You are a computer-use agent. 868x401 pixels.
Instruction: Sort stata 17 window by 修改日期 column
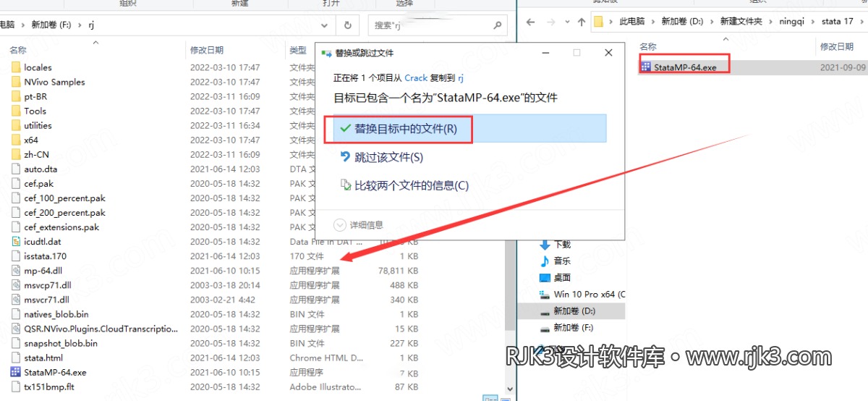[838, 46]
